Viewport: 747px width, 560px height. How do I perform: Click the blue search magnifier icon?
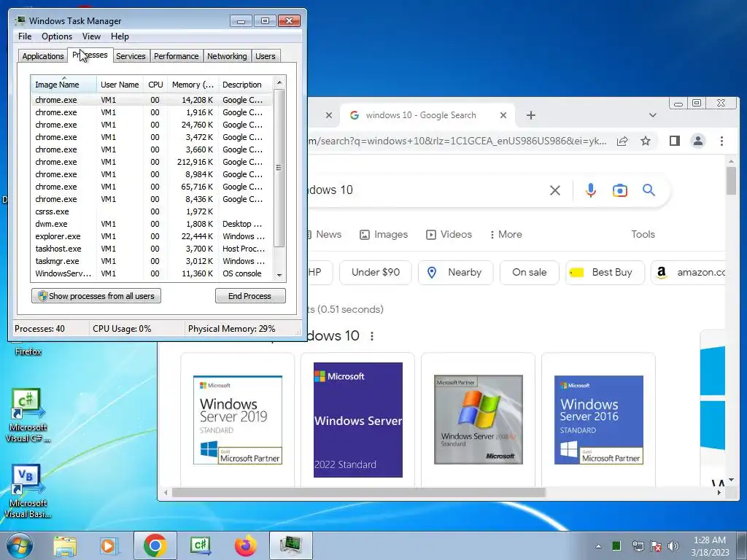pyautogui.click(x=649, y=190)
